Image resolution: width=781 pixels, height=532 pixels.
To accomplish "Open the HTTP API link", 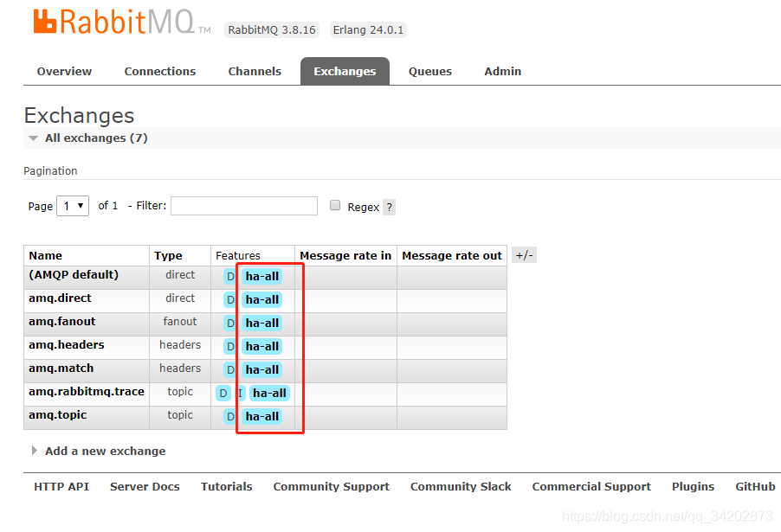I will 61,487.
